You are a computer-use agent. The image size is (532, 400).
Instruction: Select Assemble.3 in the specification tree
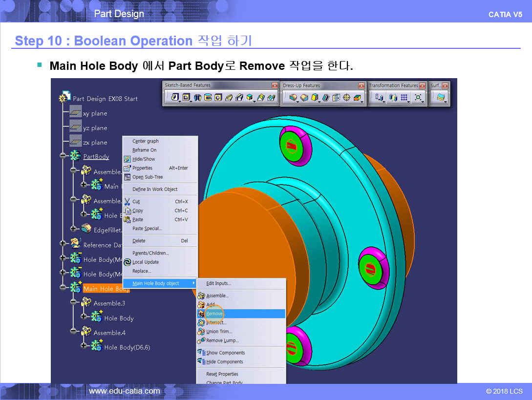point(109,303)
